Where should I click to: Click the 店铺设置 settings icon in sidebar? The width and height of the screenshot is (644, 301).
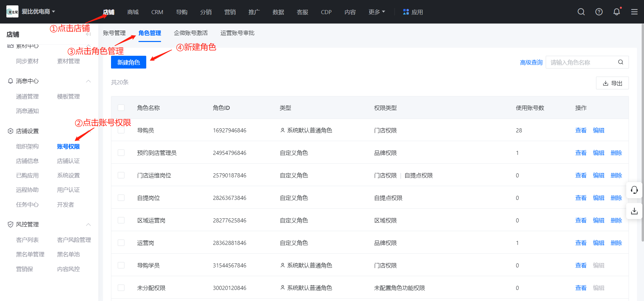[10, 131]
